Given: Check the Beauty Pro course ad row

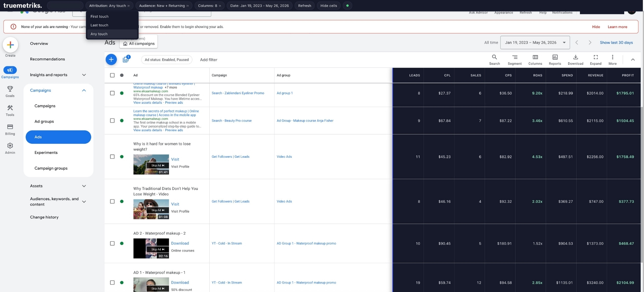Looking at the screenshot, I should coord(112,120).
